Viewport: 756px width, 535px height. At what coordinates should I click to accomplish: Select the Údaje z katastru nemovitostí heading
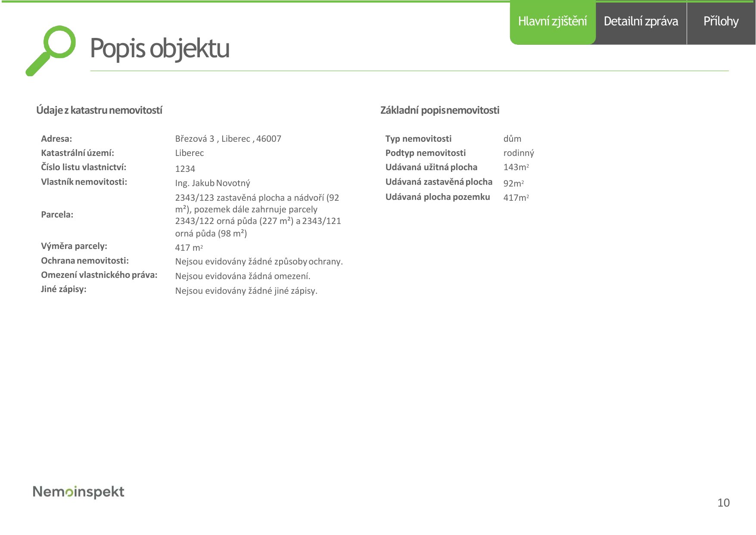pyautogui.click(x=99, y=110)
